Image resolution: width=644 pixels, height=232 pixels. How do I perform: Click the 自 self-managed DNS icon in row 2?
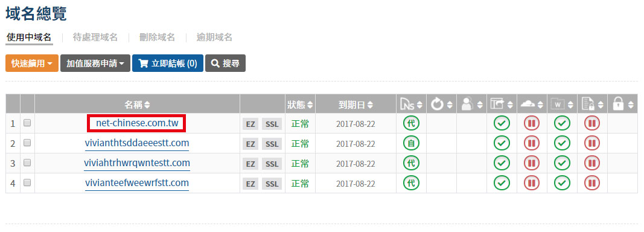(411, 143)
